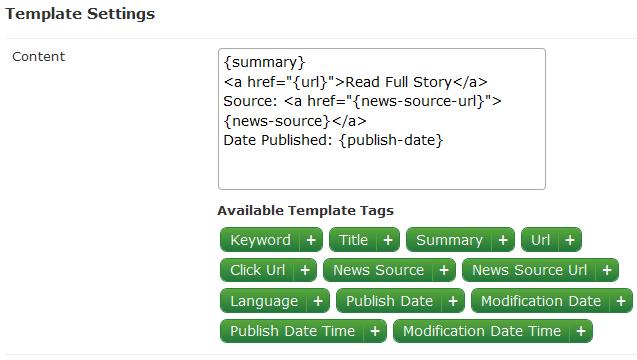The height and width of the screenshot is (360, 637).
Task: Insert Modification Date Time via plus icon
Action: [581, 331]
